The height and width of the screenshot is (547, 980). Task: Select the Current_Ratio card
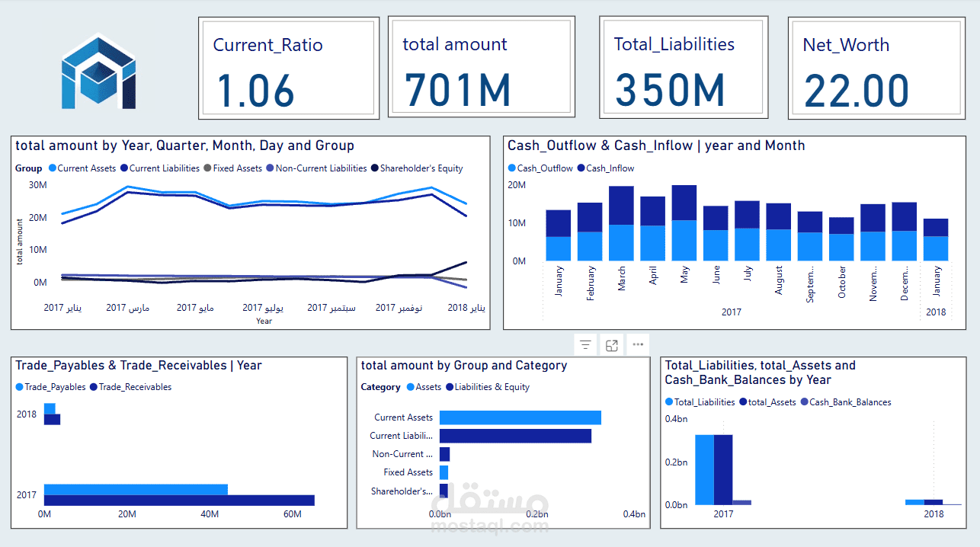(289, 69)
